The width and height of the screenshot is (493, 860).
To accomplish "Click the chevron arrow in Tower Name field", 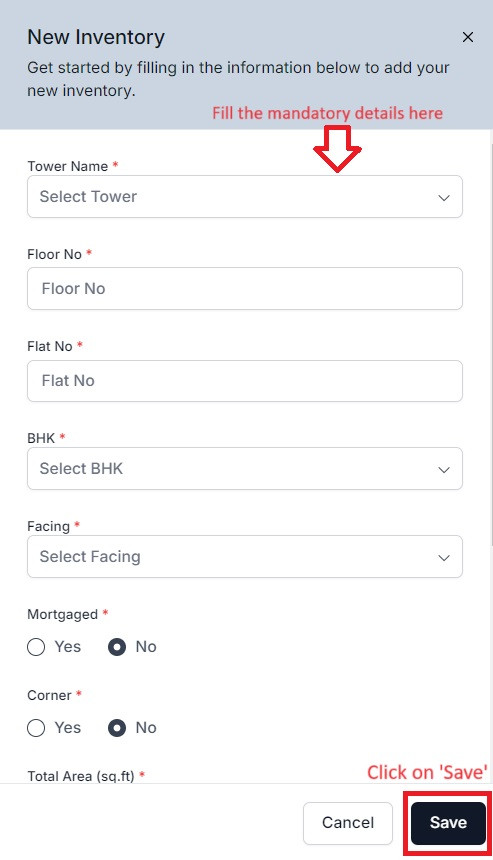I will click(x=444, y=197).
